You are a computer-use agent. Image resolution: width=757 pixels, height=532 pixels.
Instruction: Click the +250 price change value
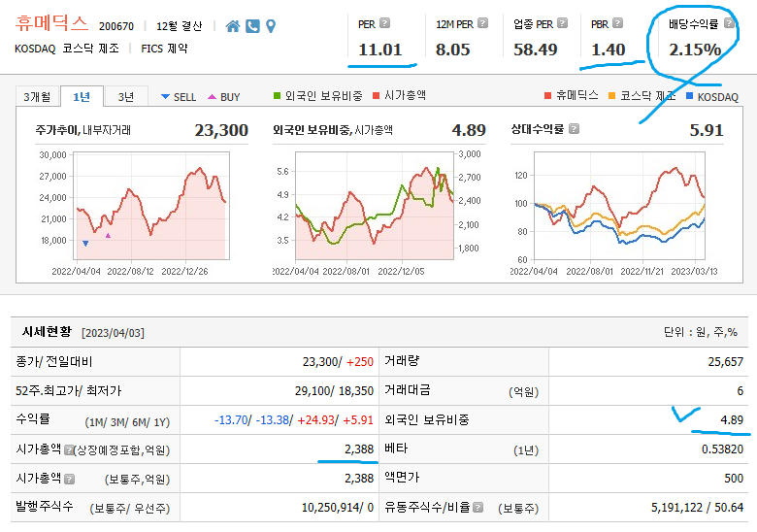click(360, 362)
